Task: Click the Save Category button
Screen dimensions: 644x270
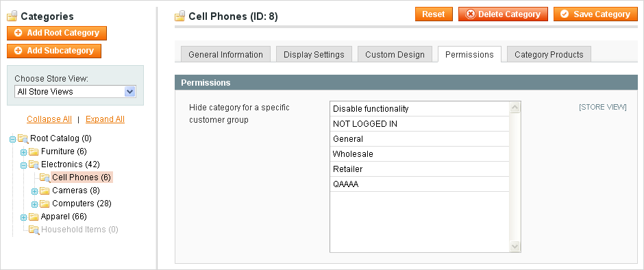Action: (595, 14)
